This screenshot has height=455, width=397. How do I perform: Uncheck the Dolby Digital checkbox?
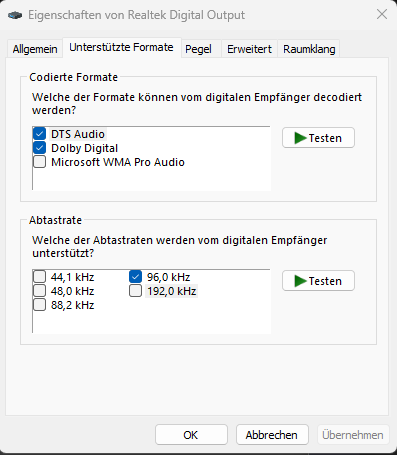click(x=39, y=148)
